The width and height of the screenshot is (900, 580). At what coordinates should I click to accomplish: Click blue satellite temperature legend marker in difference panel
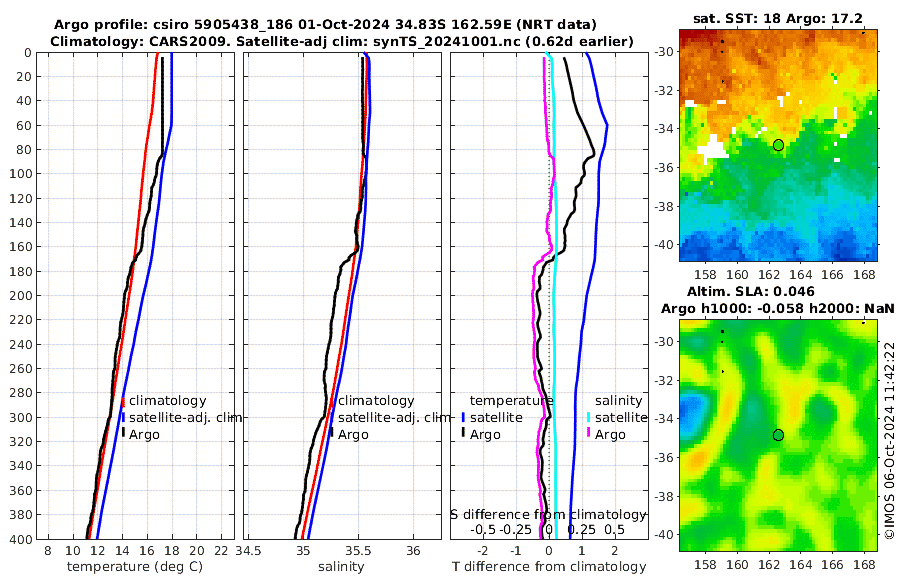click(463, 417)
